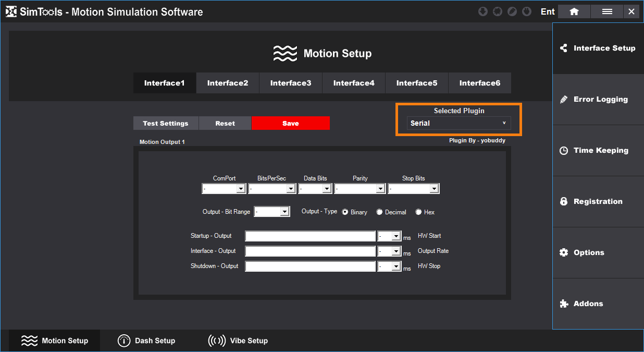
Task: Click the Startup - Output text field
Action: click(310, 236)
